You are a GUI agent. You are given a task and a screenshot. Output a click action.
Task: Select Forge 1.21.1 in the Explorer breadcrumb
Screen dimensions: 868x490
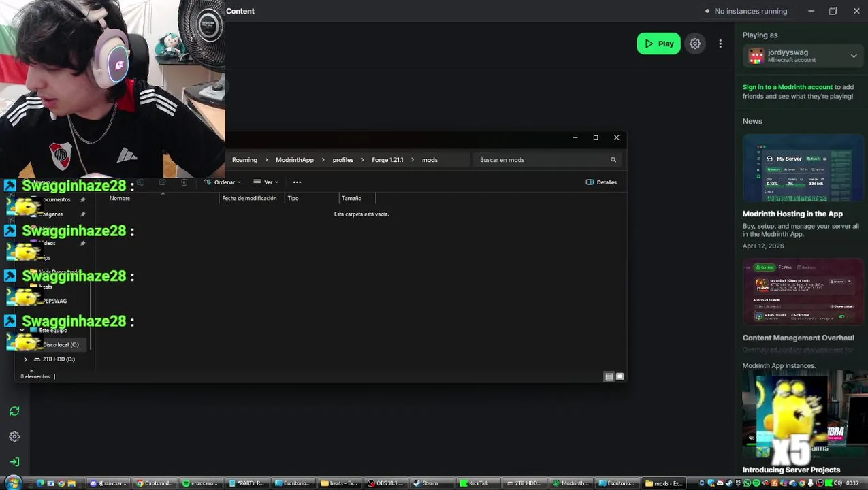[387, 160]
